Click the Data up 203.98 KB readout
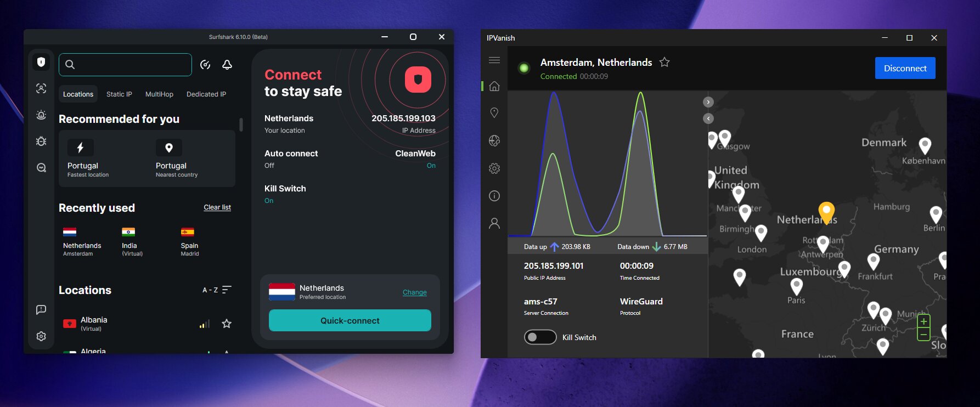The image size is (980, 407). [x=557, y=247]
